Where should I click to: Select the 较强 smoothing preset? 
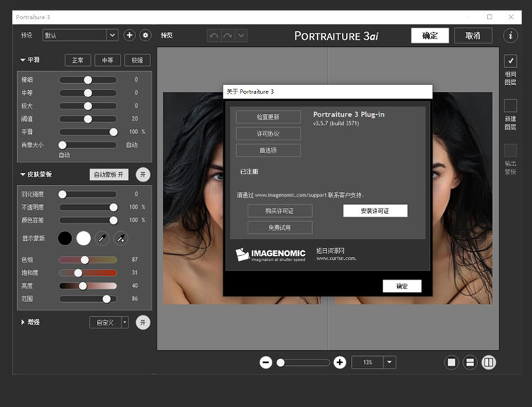pos(138,60)
